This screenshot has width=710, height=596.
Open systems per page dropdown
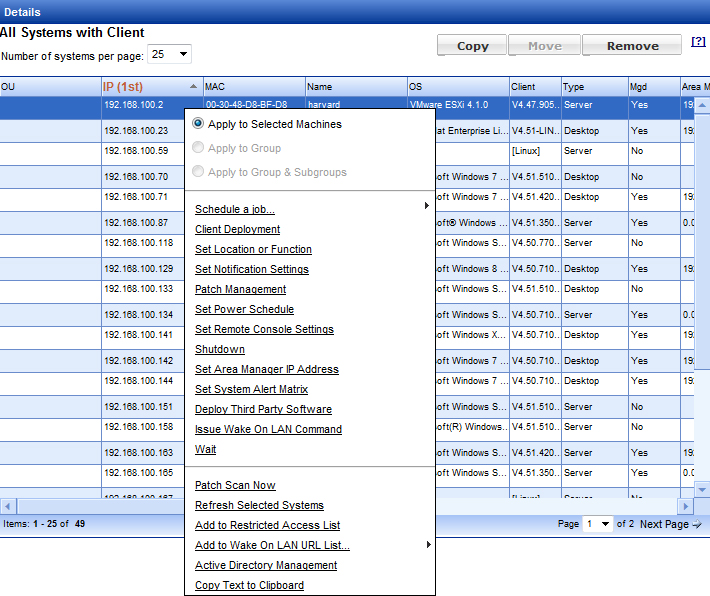[169, 54]
